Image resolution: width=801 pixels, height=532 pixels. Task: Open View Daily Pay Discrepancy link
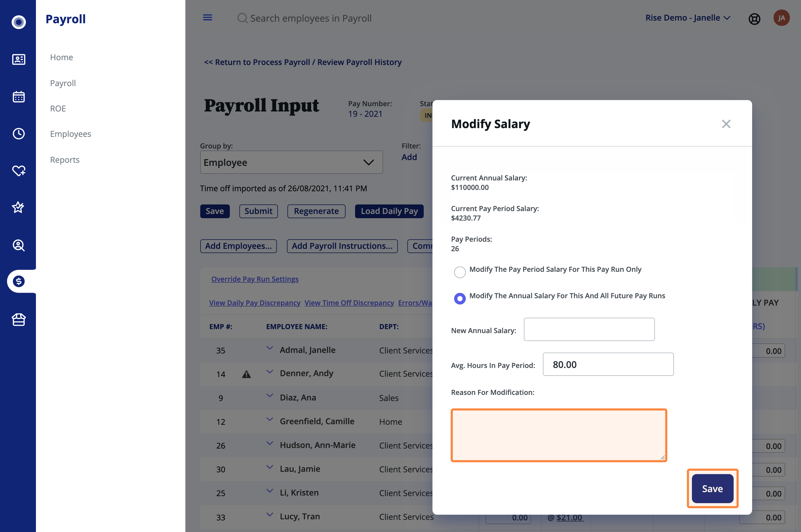click(x=255, y=303)
